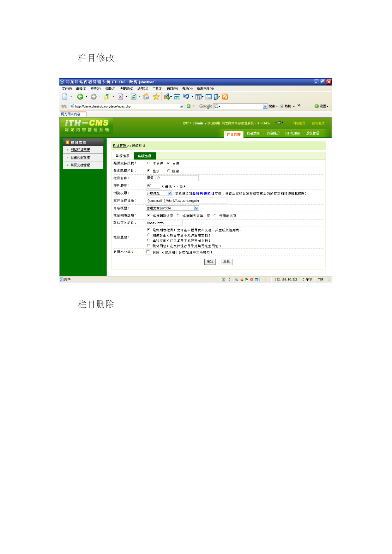Click the Refresh page icon

tap(134, 97)
